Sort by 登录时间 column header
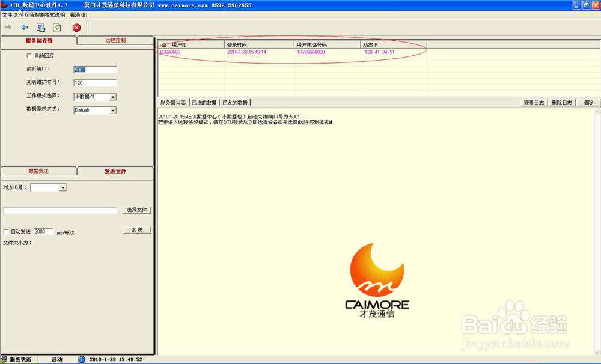The width and height of the screenshot is (601, 364). (x=259, y=45)
